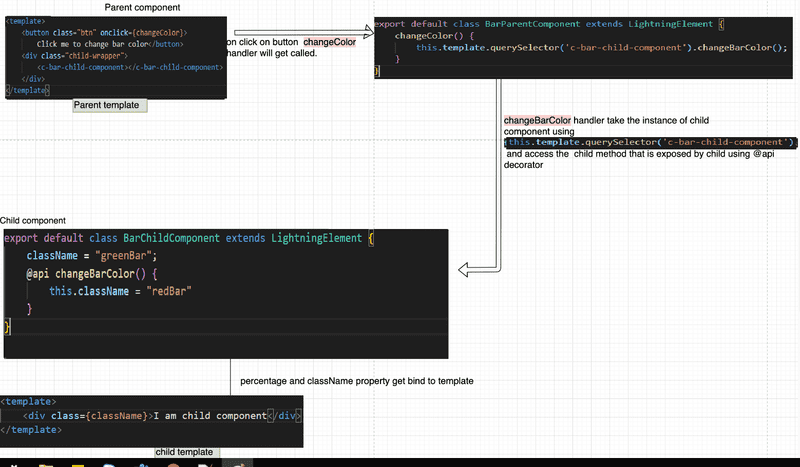Click the "and access the child method" sentence
800x467 pixels.
pyautogui.click(x=639, y=159)
